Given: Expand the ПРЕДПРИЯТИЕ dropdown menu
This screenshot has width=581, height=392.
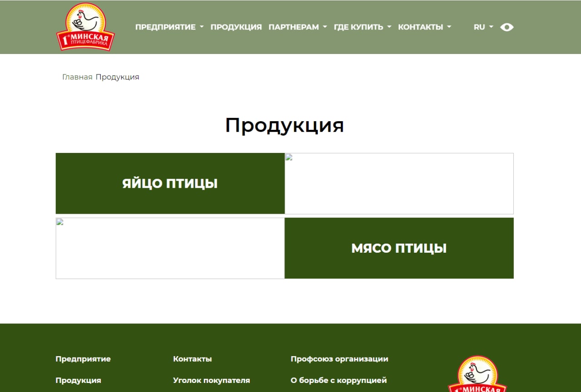Looking at the screenshot, I should pyautogui.click(x=169, y=27).
